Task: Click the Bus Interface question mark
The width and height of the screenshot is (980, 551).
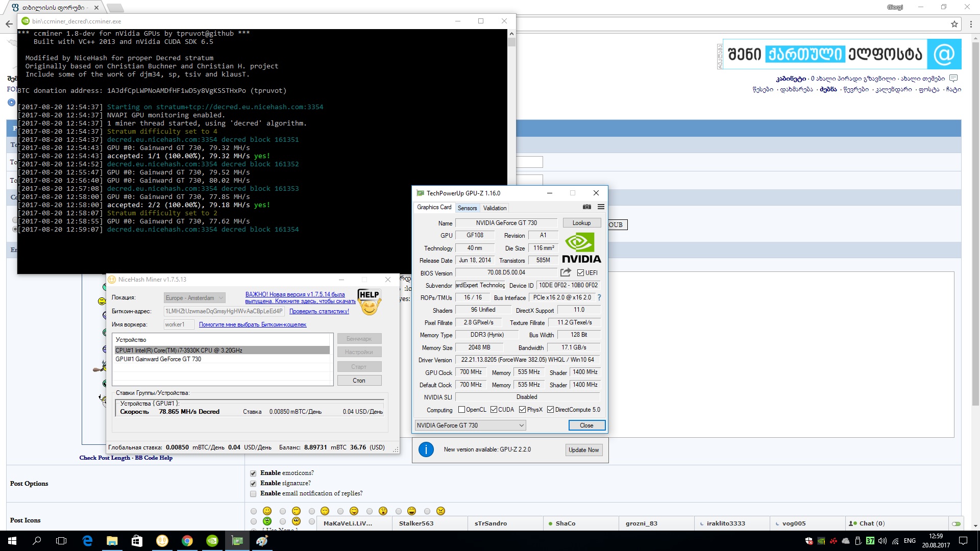Action: [599, 297]
